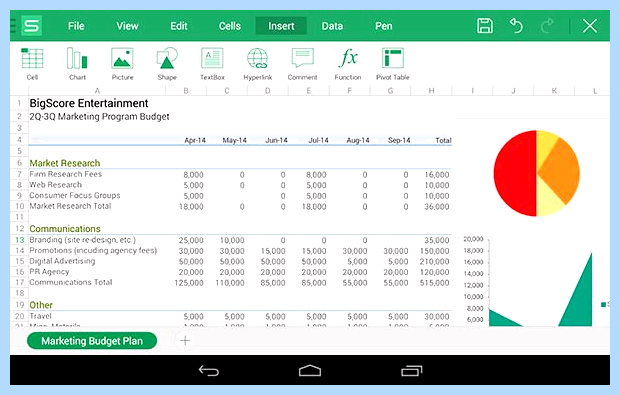Open the Data tab
This screenshot has width=620, height=395.
[x=332, y=26]
